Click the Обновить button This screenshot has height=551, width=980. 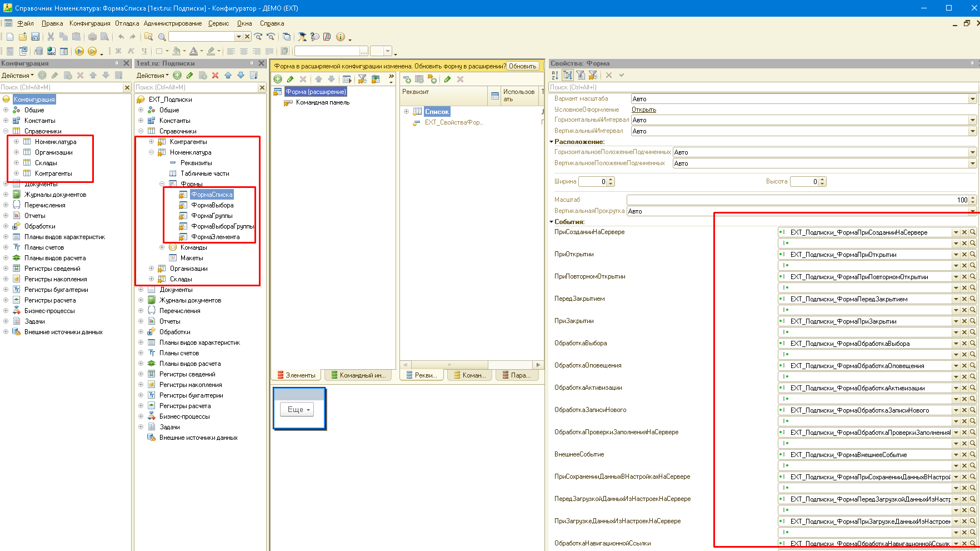[x=523, y=66]
